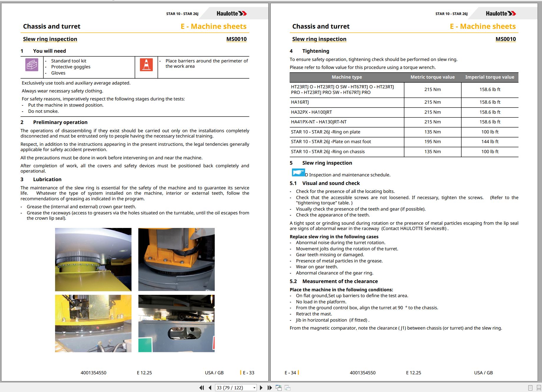Open the orange turret bracket photo
542x392 pixels.
(176, 259)
